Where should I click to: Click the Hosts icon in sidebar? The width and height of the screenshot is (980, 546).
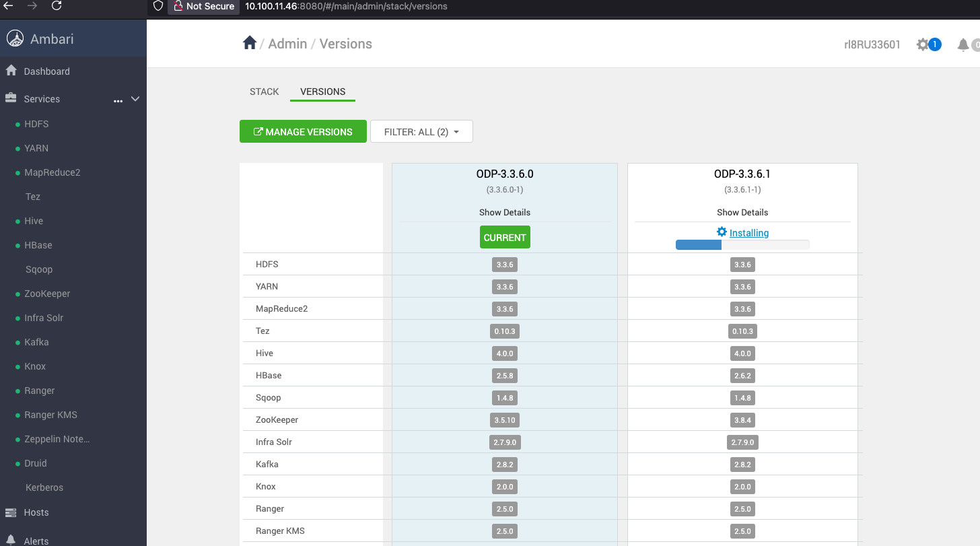pyautogui.click(x=11, y=512)
